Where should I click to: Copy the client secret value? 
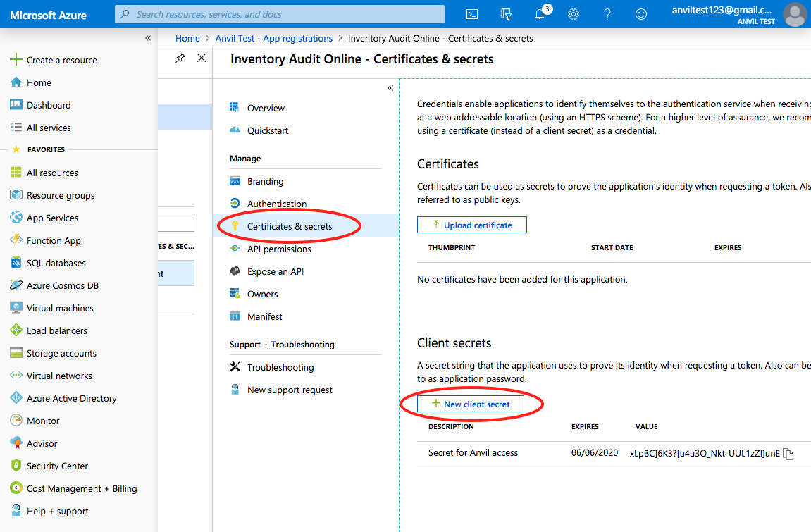coord(788,454)
